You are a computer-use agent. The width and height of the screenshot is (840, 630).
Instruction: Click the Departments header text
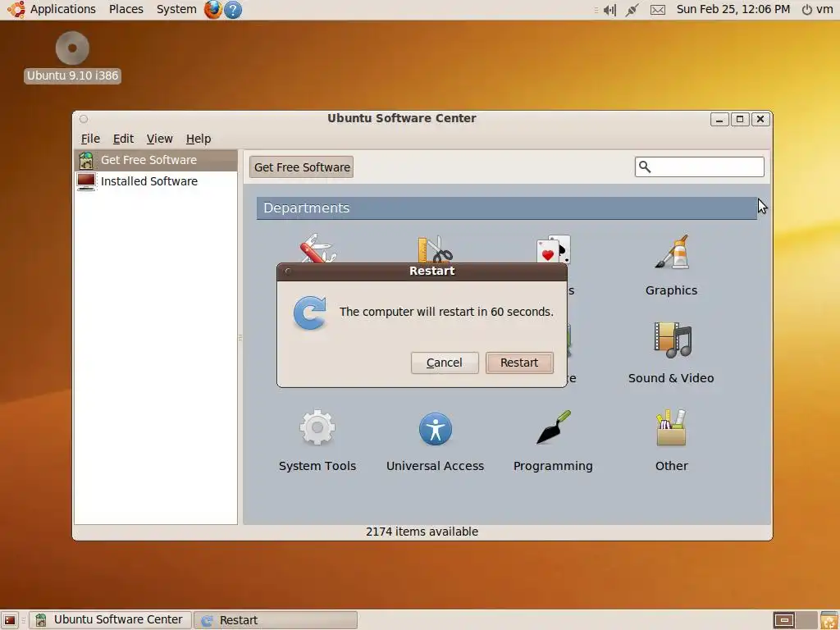click(307, 208)
